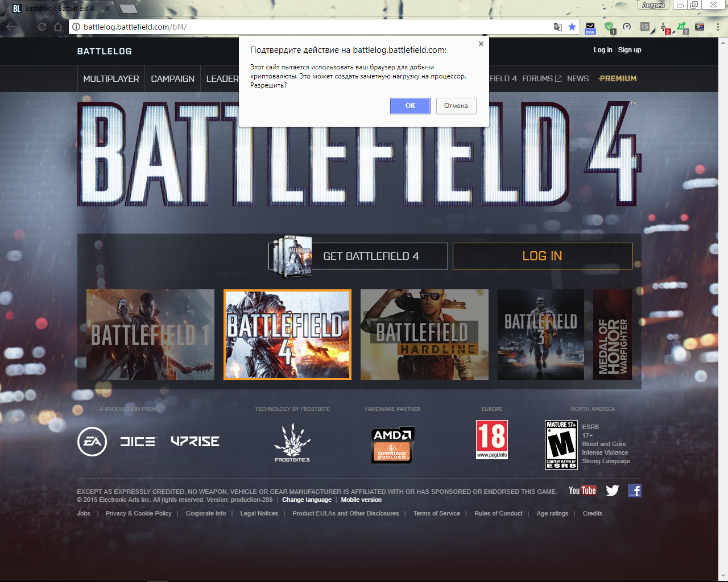Open the ES extension icon
This screenshot has height=582, width=728.
pyautogui.click(x=645, y=27)
